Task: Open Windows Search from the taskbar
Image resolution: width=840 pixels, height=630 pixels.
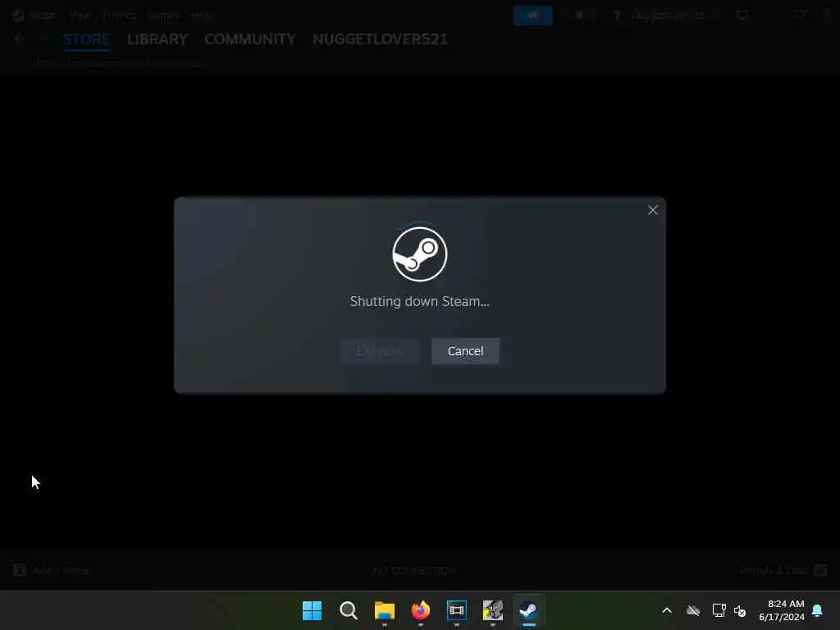Action: click(348, 610)
